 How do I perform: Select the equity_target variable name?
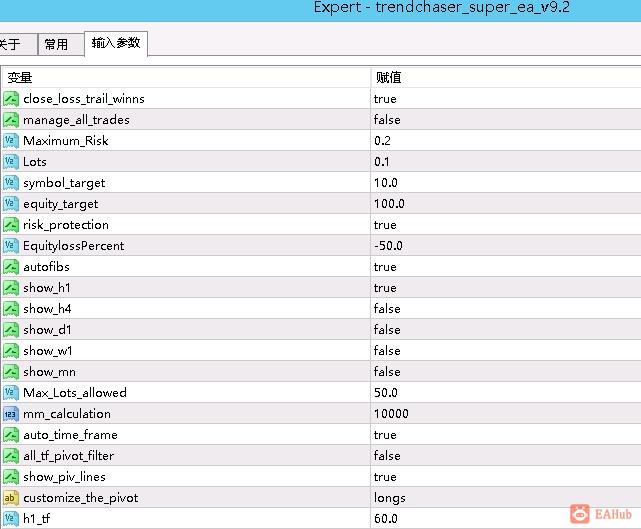[x=61, y=204]
